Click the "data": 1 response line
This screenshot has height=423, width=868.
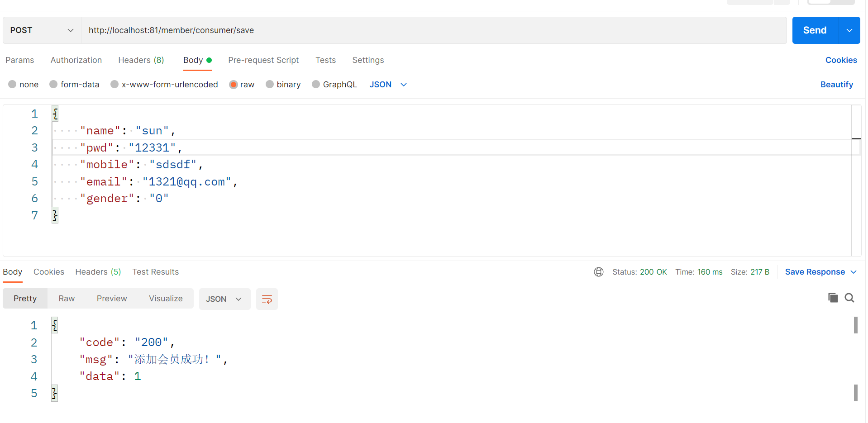tap(110, 376)
